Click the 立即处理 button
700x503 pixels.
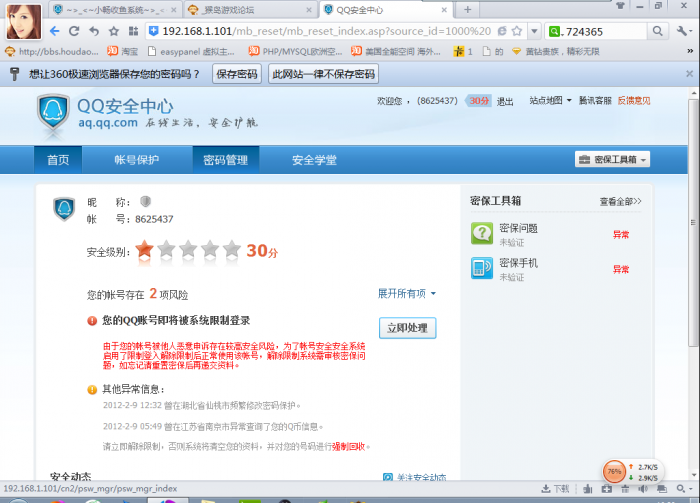[x=408, y=328]
